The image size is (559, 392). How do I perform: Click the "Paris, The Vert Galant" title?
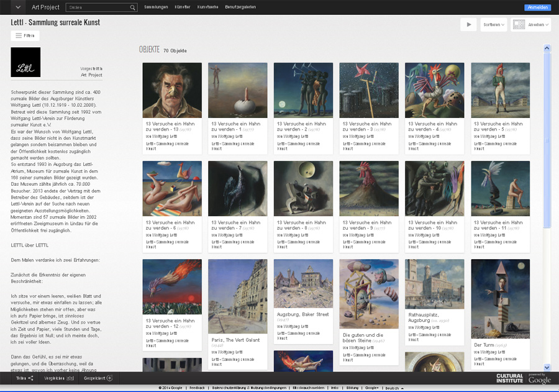tap(235, 340)
